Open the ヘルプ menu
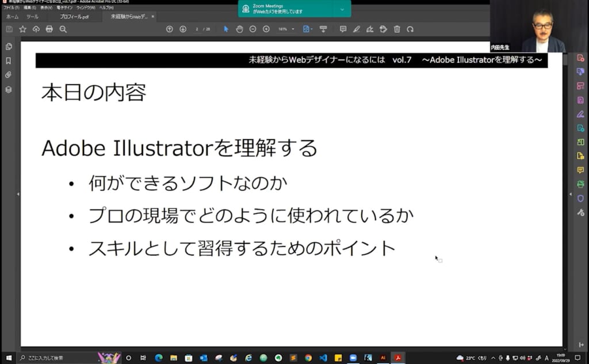The width and height of the screenshot is (589, 364). coord(106,7)
